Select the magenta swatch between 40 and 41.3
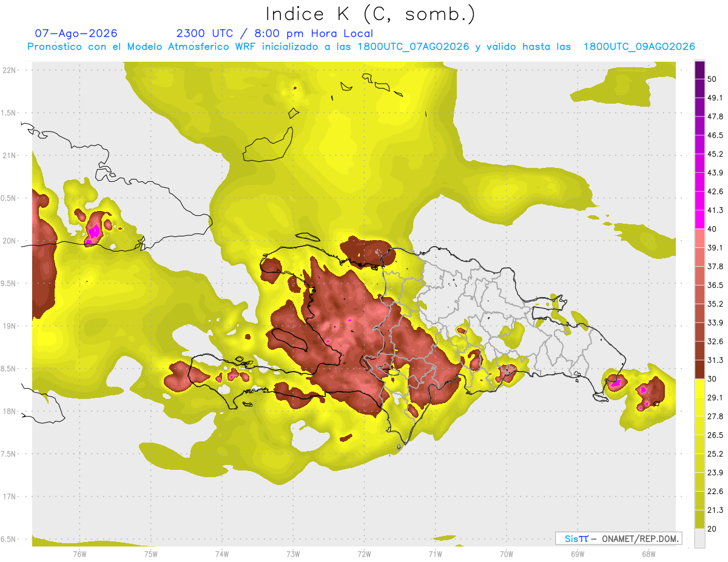This screenshot has height=562, width=728. [x=699, y=219]
